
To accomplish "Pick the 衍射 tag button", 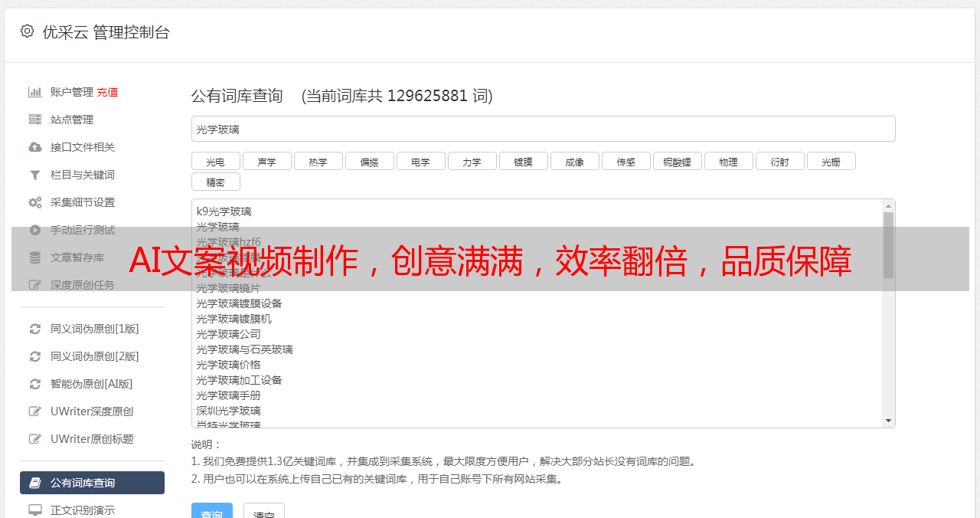I will coord(779,161).
